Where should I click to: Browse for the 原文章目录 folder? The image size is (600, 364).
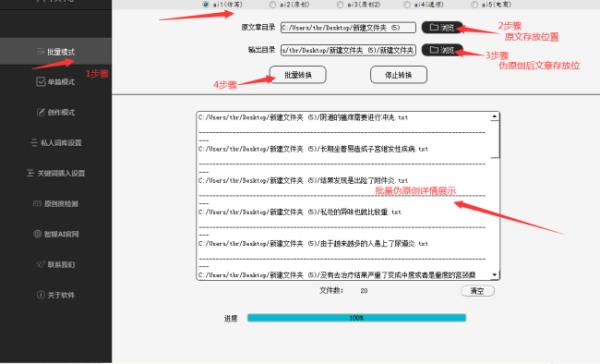(x=442, y=28)
